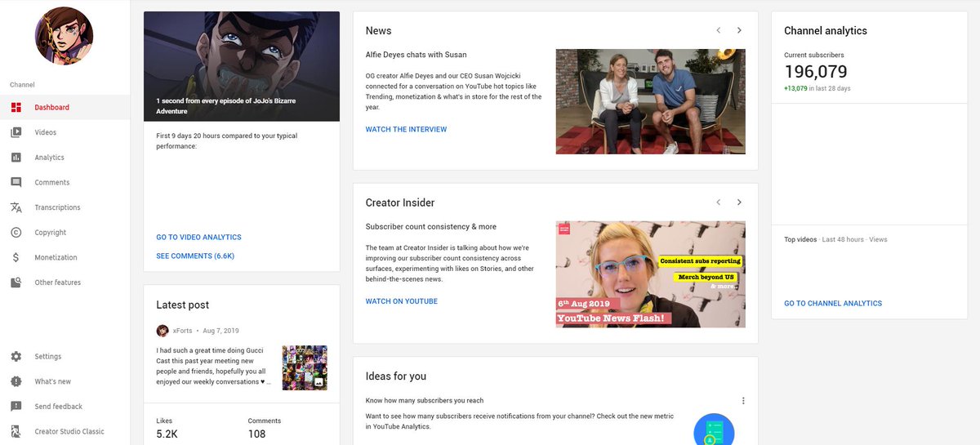980x445 pixels.
Task: Select Send feedback in the sidebar
Action: click(x=65, y=407)
